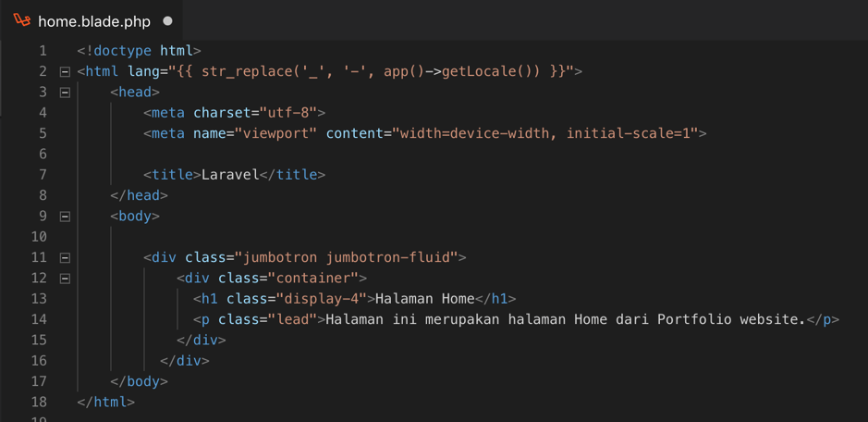Click str_replace in the lang attribute
The width and height of the screenshot is (868, 422).
(247, 71)
